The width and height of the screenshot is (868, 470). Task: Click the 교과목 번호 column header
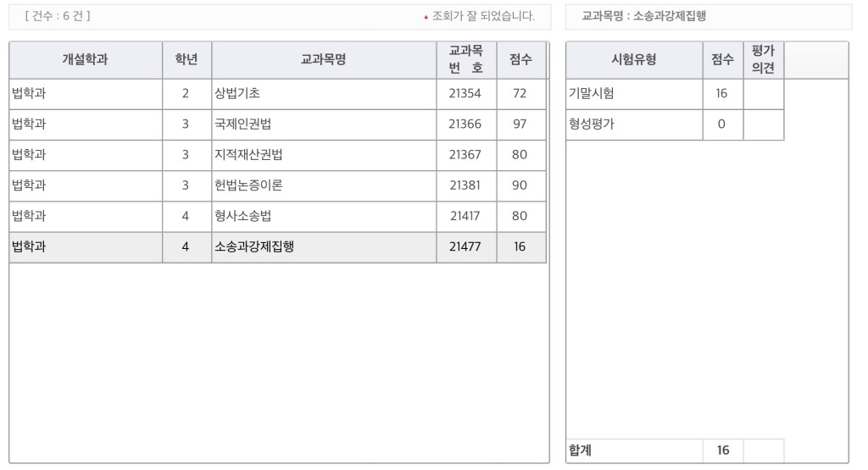pyautogui.click(x=465, y=60)
